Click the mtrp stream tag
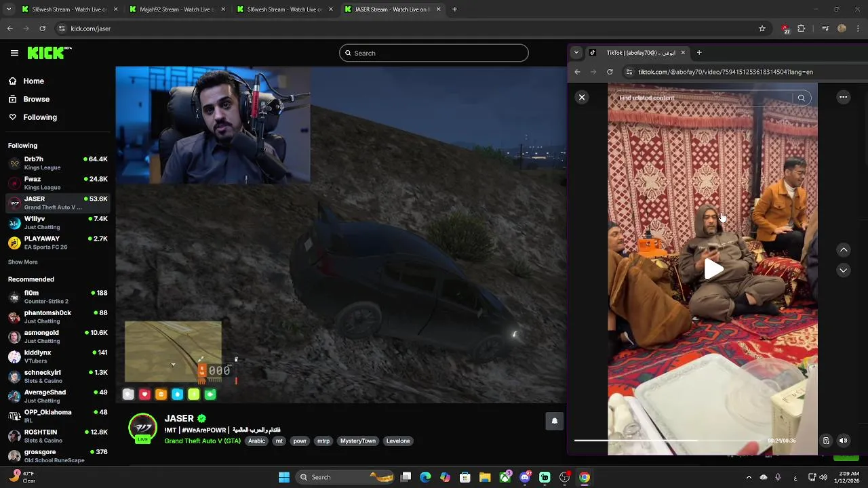This screenshot has width=868, height=488. pyautogui.click(x=323, y=441)
